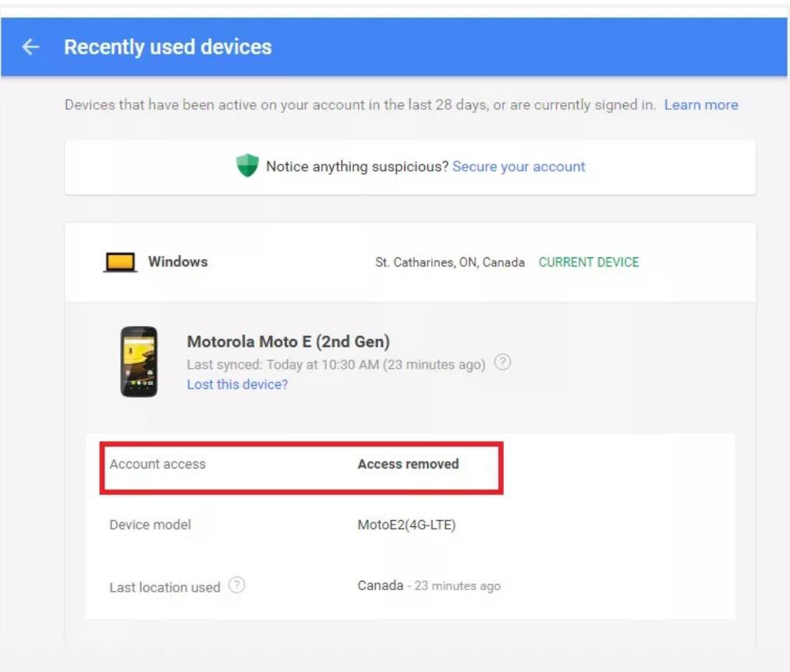Collapse the Motorola Moto E (2nd Gen) heading
This screenshot has height=672, width=790.
pos(288,341)
